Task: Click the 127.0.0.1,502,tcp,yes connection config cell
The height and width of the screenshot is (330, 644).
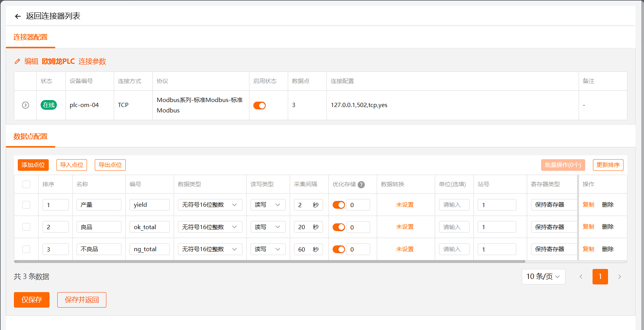Action: point(453,105)
